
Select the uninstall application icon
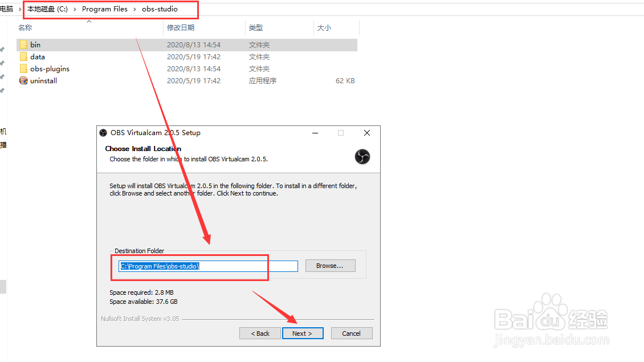point(23,80)
